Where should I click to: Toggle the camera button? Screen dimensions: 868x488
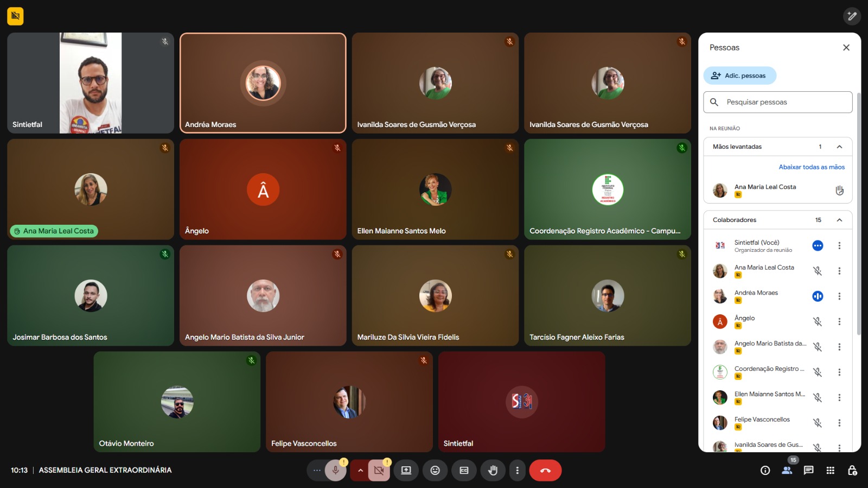pyautogui.click(x=379, y=471)
